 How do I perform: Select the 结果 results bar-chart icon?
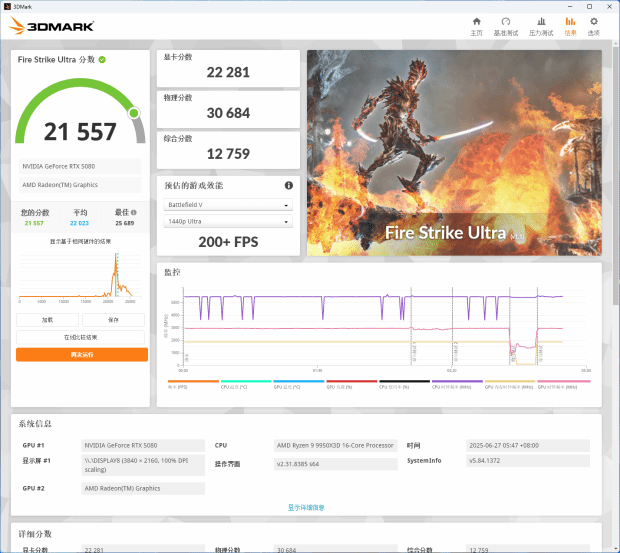(570, 22)
